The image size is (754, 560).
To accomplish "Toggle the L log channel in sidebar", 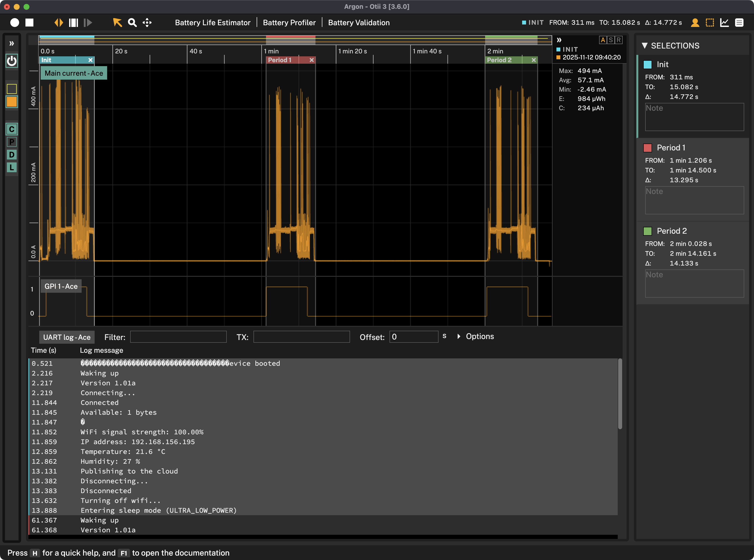I will [x=12, y=167].
